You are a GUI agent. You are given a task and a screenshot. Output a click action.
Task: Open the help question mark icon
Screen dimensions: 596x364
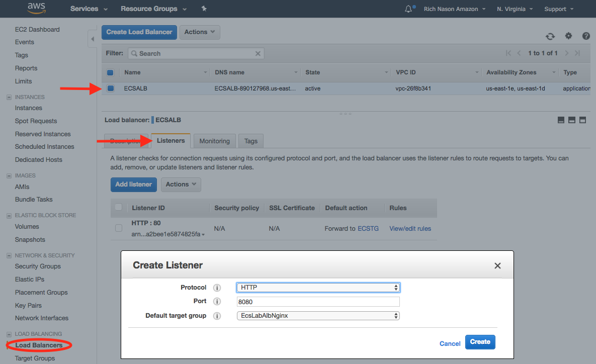(x=586, y=36)
